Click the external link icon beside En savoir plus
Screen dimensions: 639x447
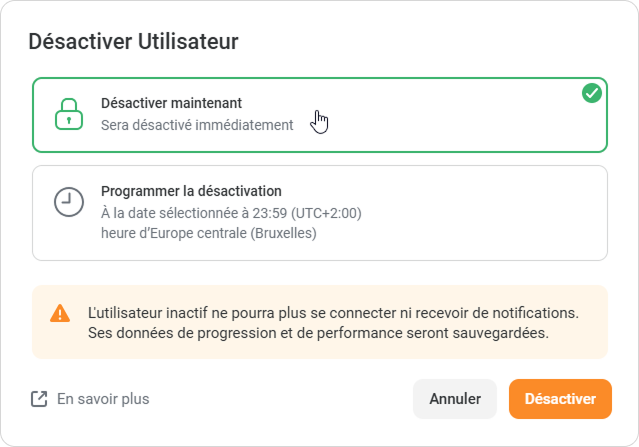(x=39, y=399)
